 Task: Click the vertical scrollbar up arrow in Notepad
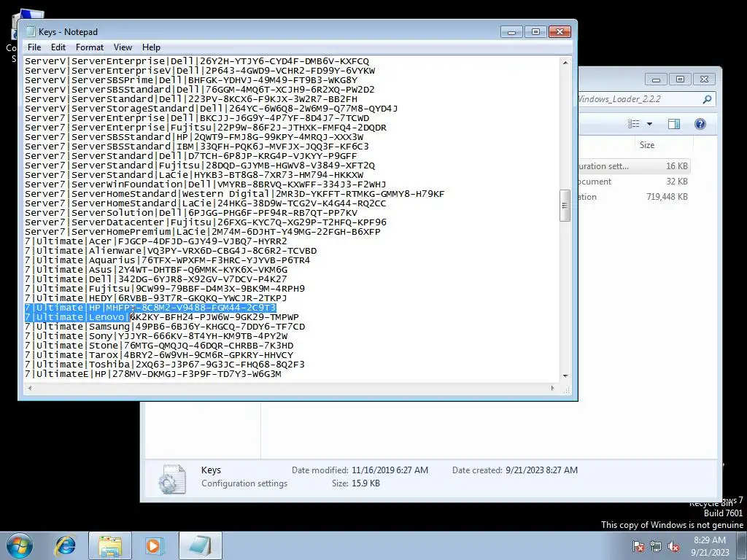click(x=565, y=63)
